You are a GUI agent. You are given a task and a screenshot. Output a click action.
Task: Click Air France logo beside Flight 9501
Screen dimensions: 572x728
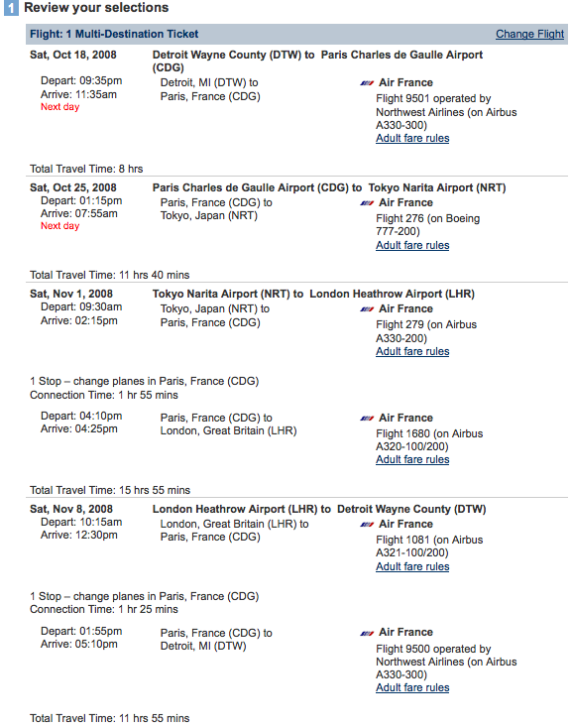(367, 83)
